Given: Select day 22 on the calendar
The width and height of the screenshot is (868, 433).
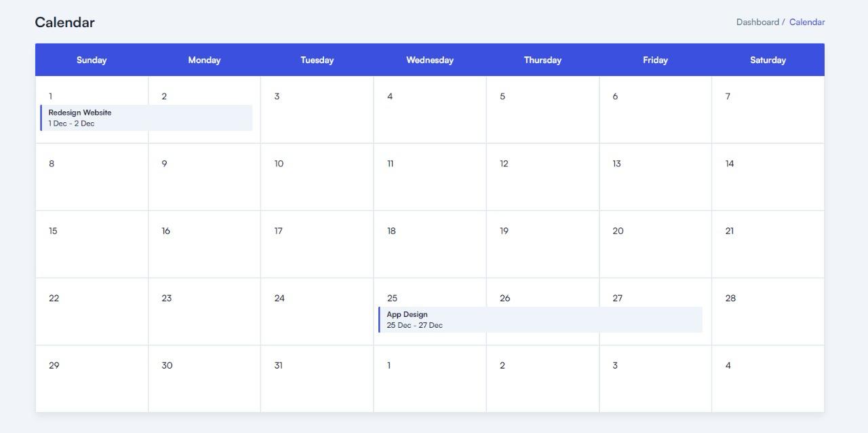Looking at the screenshot, I should (x=92, y=312).
